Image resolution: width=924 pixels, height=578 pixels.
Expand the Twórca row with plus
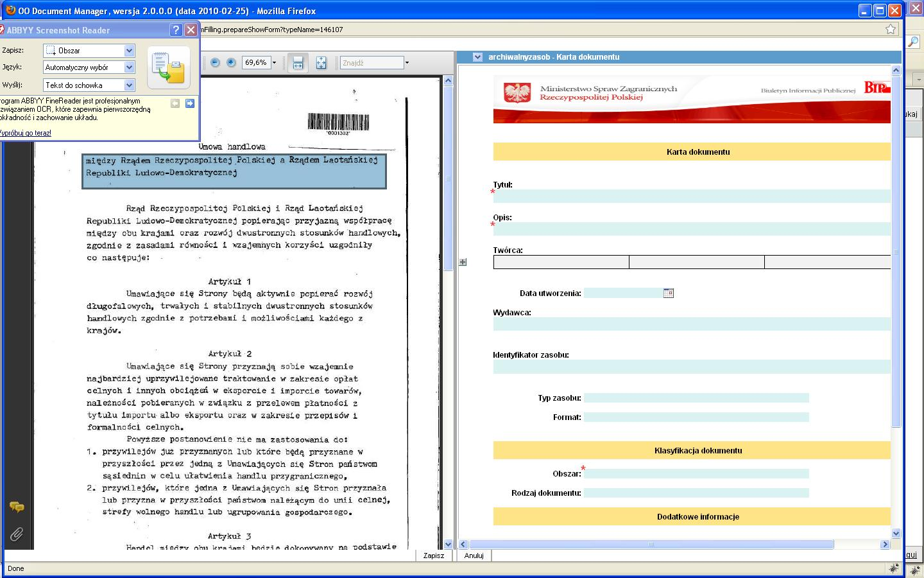(x=463, y=262)
